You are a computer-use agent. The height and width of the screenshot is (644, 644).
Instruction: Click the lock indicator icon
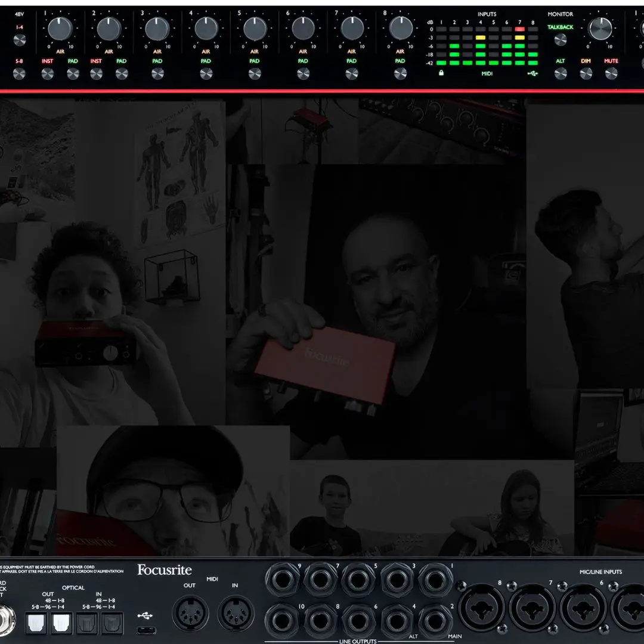[441, 73]
